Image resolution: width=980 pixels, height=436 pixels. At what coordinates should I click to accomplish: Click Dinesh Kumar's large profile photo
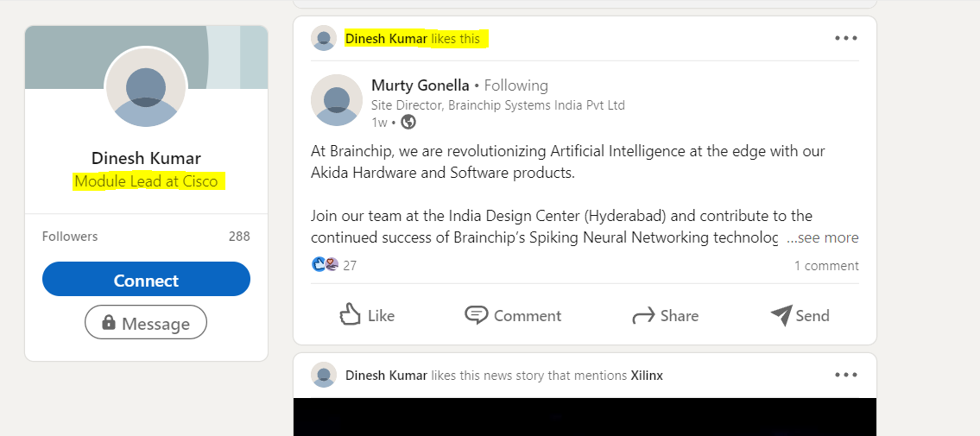coord(146,86)
